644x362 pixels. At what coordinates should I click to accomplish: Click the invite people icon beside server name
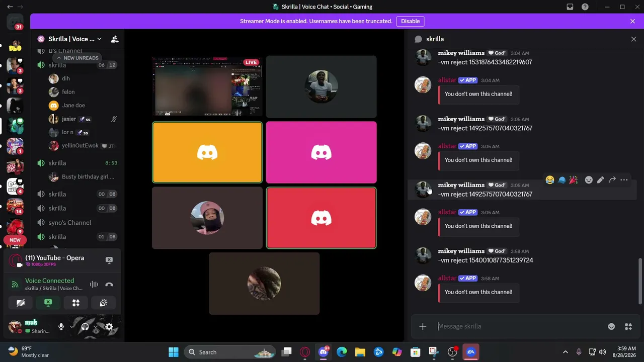(115, 39)
